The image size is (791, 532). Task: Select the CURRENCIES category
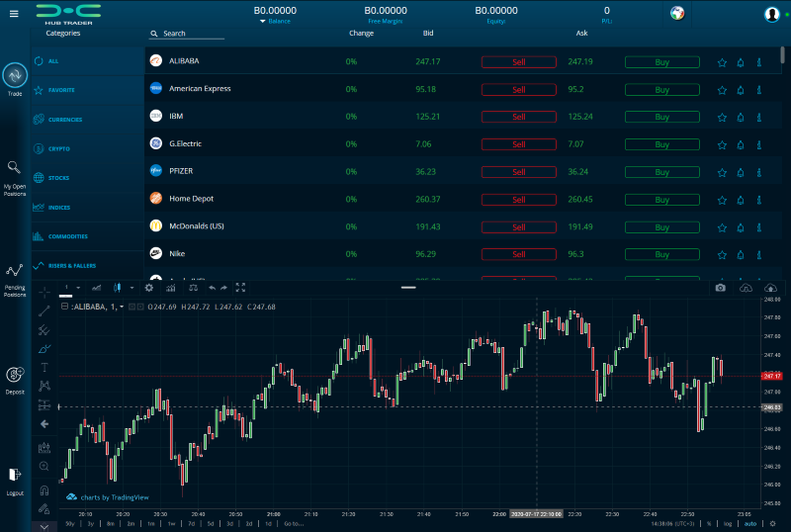click(88, 120)
